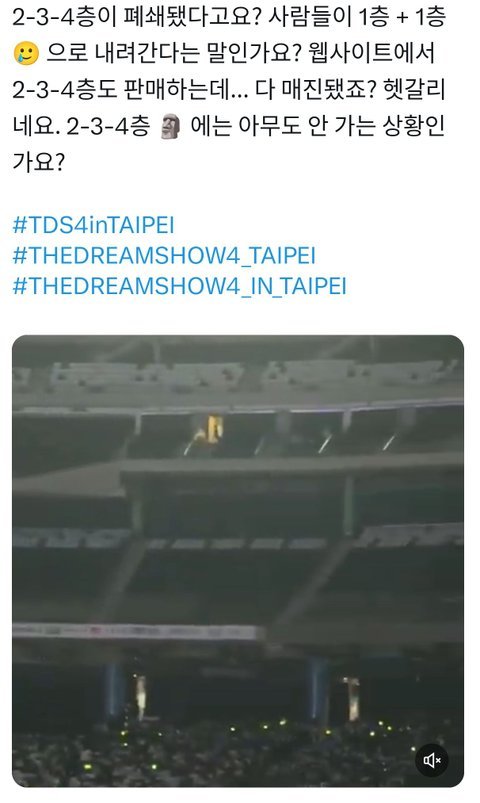Unmute the video using the speaker icon
This screenshot has height=803, width=480.
[431, 760]
